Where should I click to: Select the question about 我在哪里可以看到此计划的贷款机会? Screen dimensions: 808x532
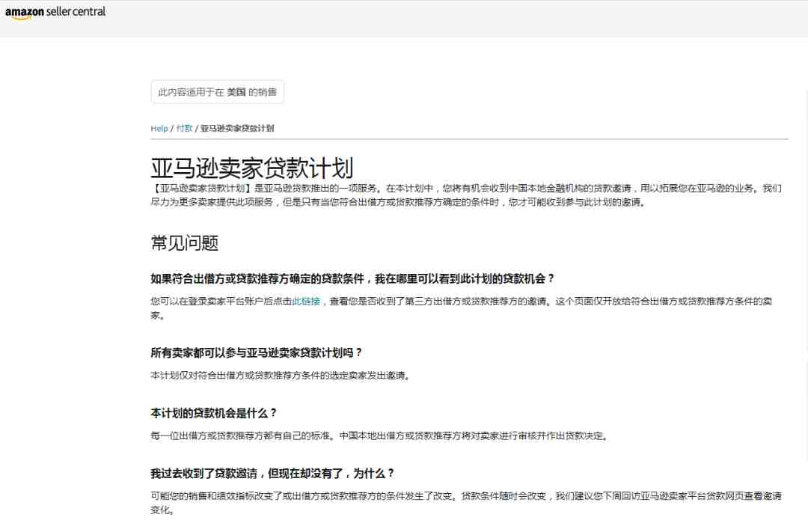[x=352, y=279]
